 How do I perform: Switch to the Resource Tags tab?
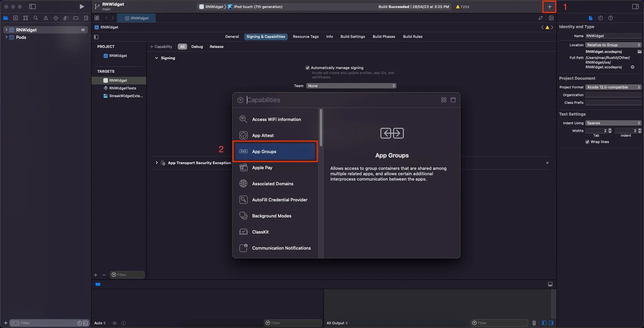pos(306,37)
